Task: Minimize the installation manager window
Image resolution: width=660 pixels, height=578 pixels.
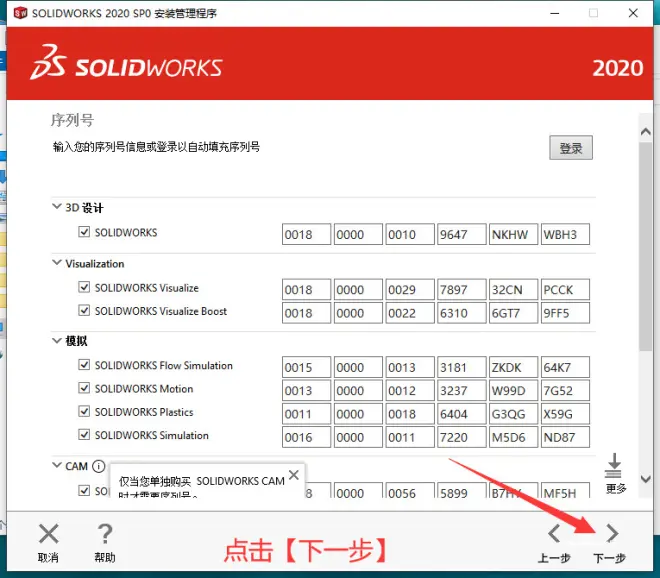Action: coord(555,13)
